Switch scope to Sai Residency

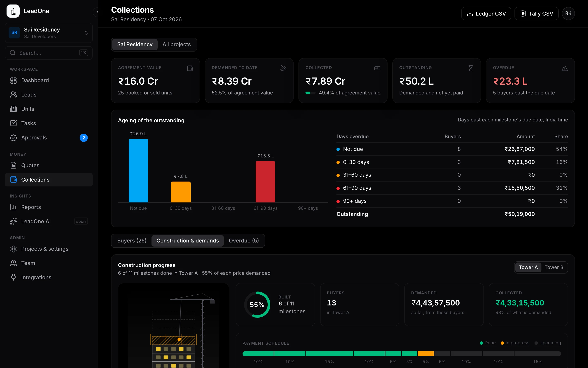[135, 45]
